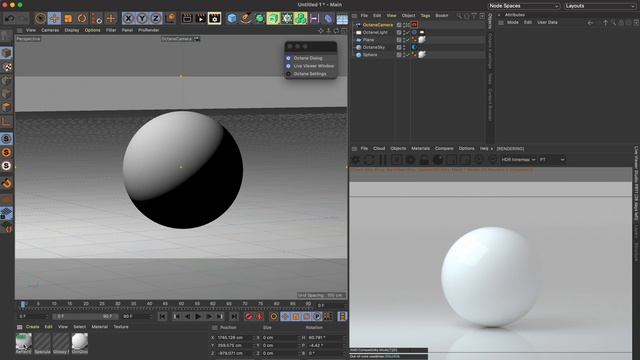
Task: Select OctaneLight object row
Action: pyautogui.click(x=375, y=32)
